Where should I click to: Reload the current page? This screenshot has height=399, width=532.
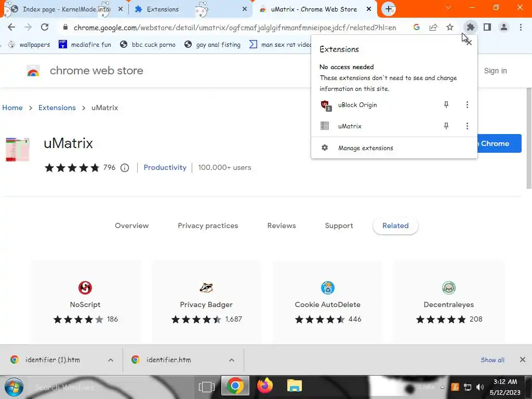[x=45, y=27]
